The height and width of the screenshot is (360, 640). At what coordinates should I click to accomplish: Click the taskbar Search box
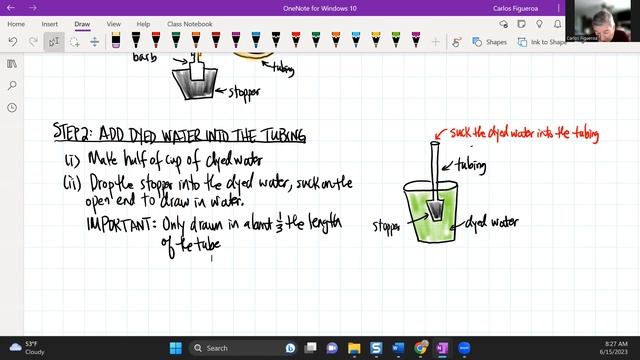[x=244, y=348]
